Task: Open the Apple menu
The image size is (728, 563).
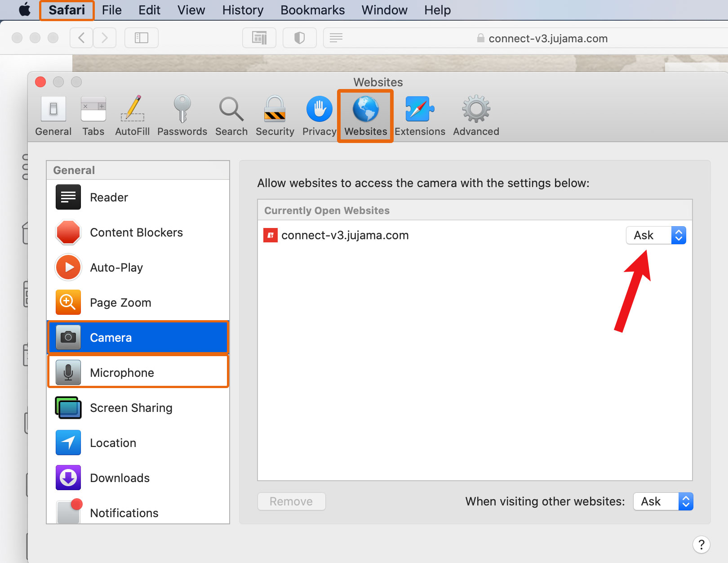Action: [x=25, y=10]
